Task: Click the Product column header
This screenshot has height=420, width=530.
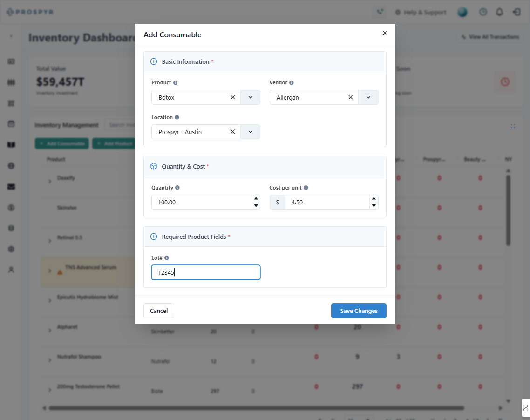Action: click(56, 159)
